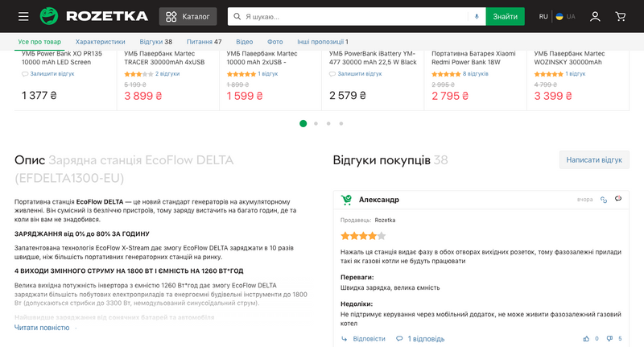Click the reviewer name Александр
This screenshot has width=644, height=347.
pyautogui.click(x=378, y=200)
